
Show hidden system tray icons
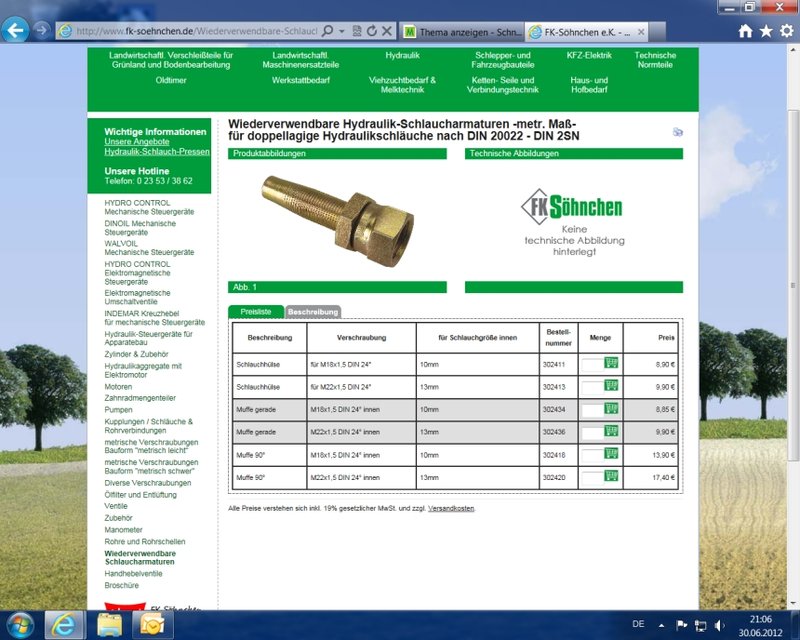(x=661, y=626)
